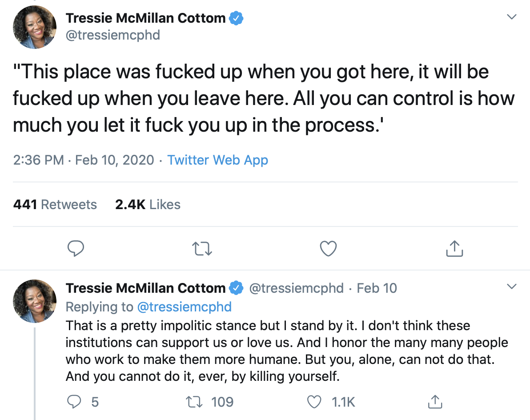Open the reply dialog on the main tweet
This screenshot has width=530, height=420.
(76, 248)
